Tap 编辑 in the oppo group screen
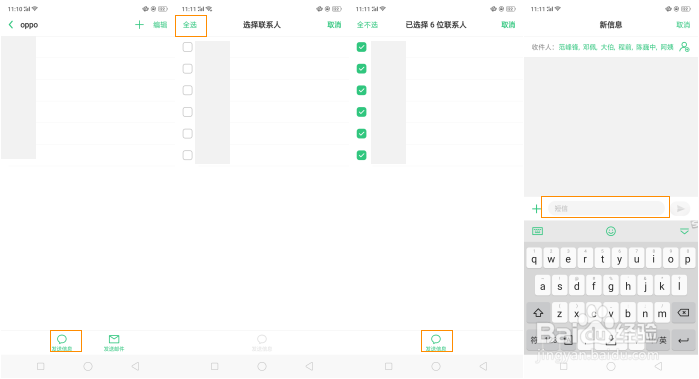This screenshot has width=699, height=379. tap(160, 25)
